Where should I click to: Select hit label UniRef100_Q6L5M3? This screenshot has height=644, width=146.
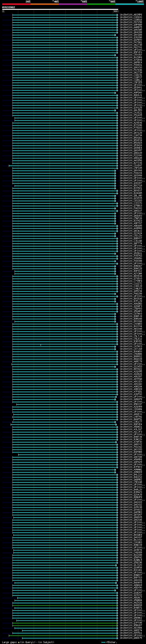(x=131, y=110)
